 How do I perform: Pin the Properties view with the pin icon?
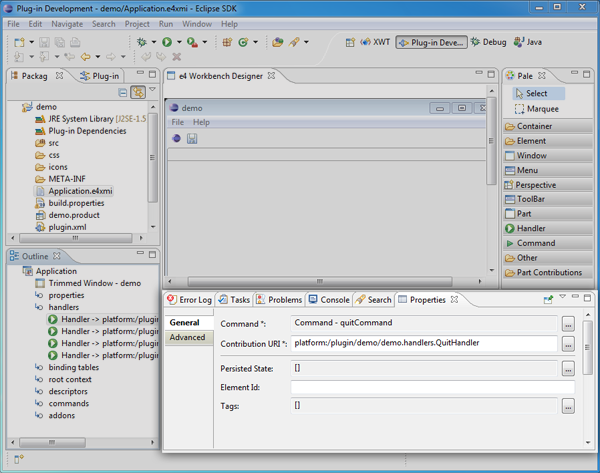548,299
